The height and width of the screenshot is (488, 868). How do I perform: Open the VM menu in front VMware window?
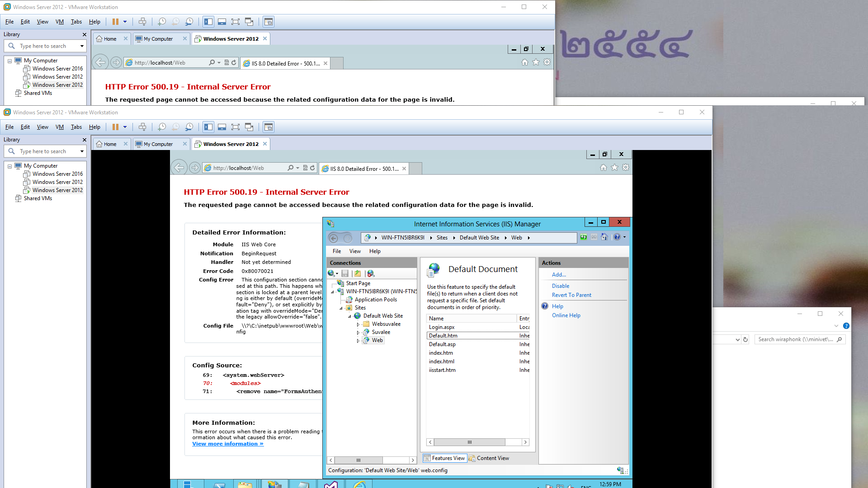(x=60, y=127)
